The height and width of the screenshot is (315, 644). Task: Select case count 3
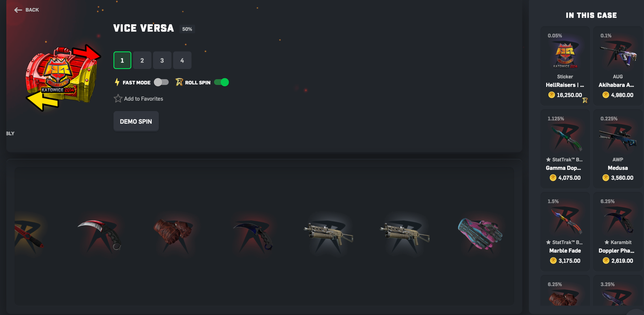pyautogui.click(x=162, y=60)
